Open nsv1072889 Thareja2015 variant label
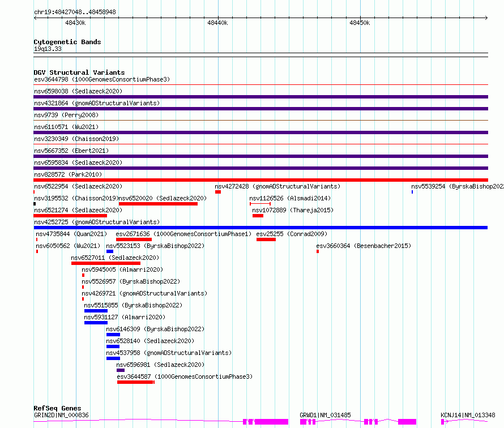 click(x=293, y=210)
